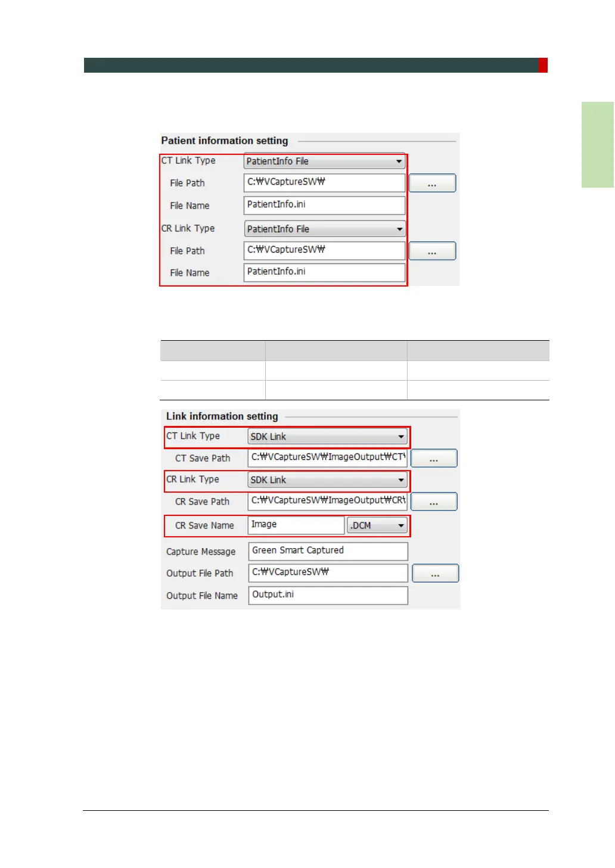Click the Link information setting heading
Screen dimensions: 615x868
[222, 416]
